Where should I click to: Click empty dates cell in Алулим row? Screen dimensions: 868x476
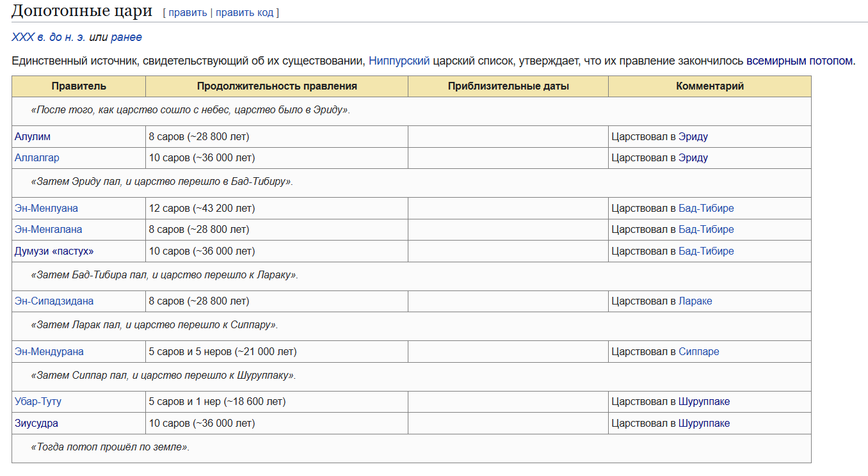click(508, 136)
